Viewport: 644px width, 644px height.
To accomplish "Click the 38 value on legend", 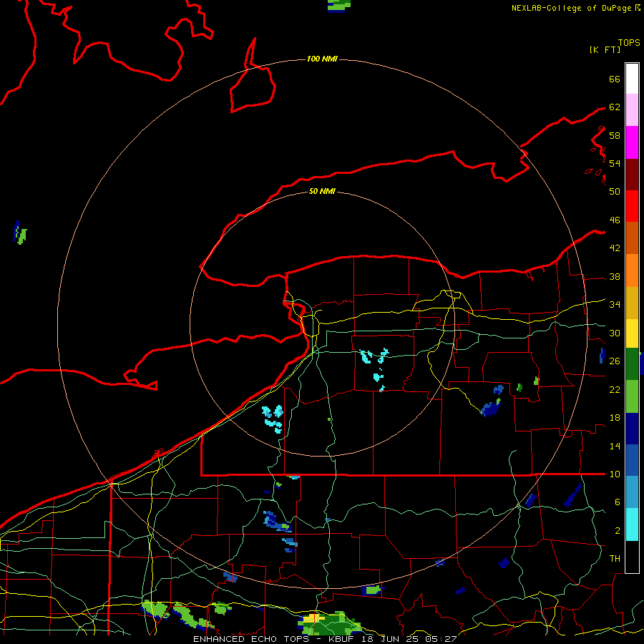I will tap(615, 277).
